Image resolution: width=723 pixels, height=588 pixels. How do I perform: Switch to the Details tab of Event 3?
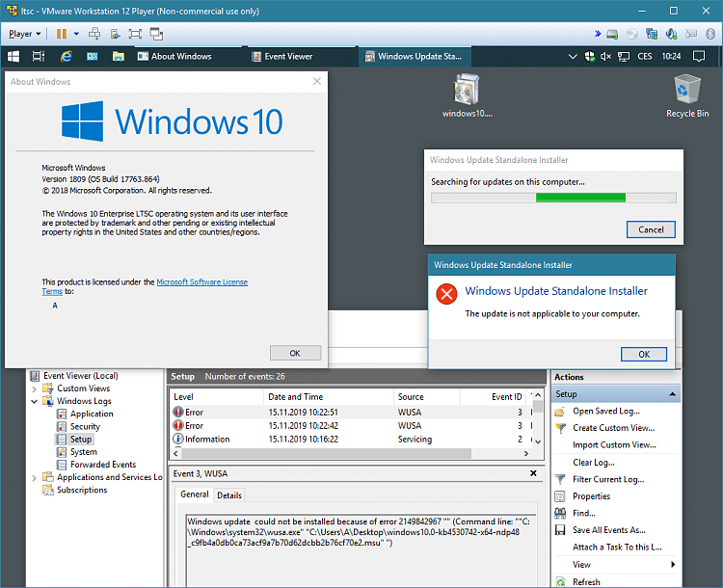point(229,495)
